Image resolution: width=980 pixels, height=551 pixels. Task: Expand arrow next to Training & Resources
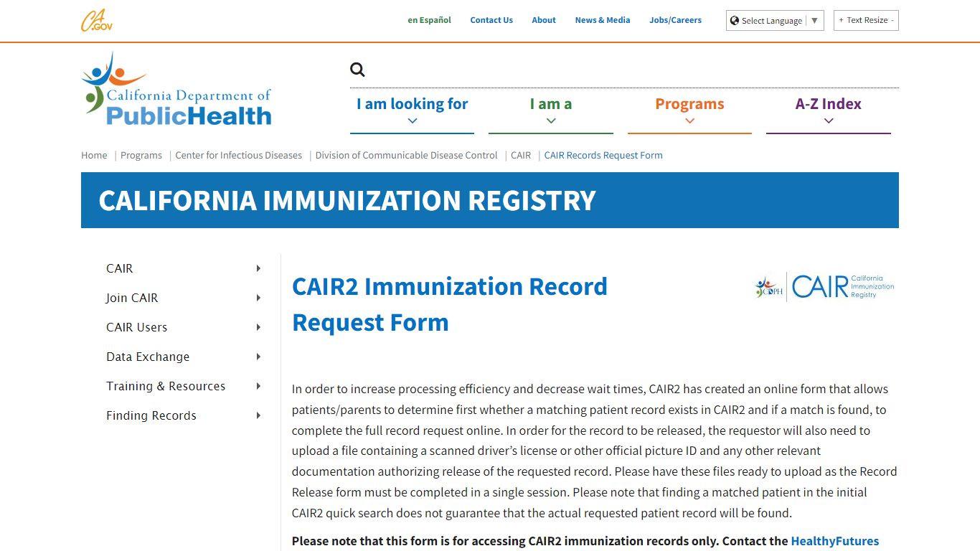(258, 386)
